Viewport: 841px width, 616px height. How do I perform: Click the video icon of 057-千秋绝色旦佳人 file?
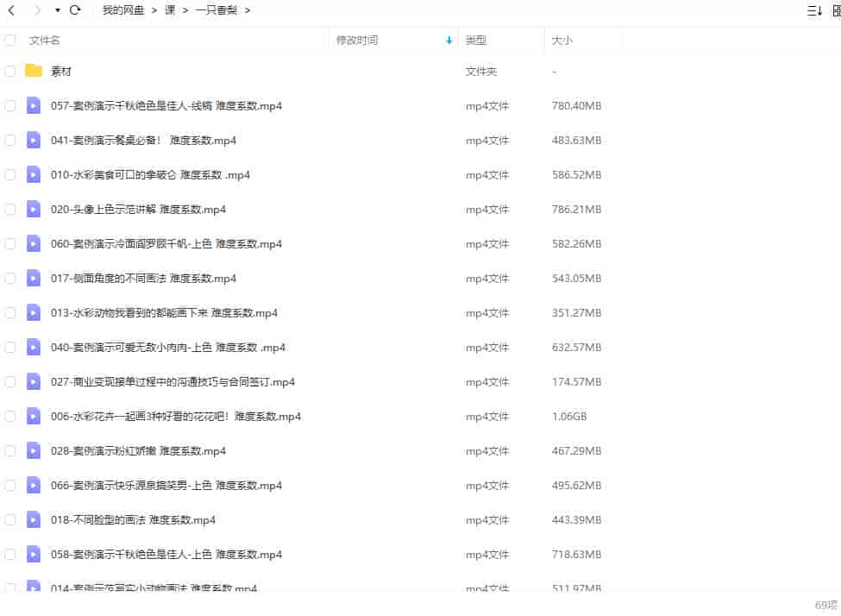tap(34, 105)
